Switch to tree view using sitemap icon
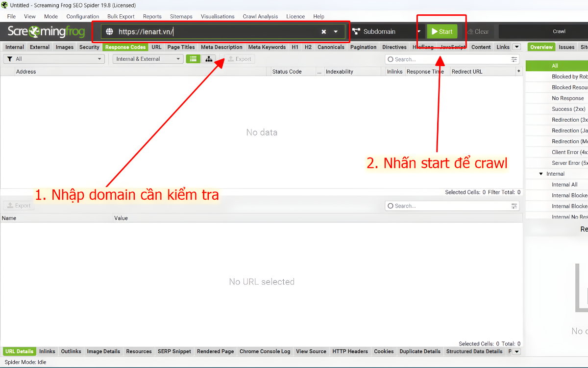The width and height of the screenshot is (588, 368). [208, 58]
